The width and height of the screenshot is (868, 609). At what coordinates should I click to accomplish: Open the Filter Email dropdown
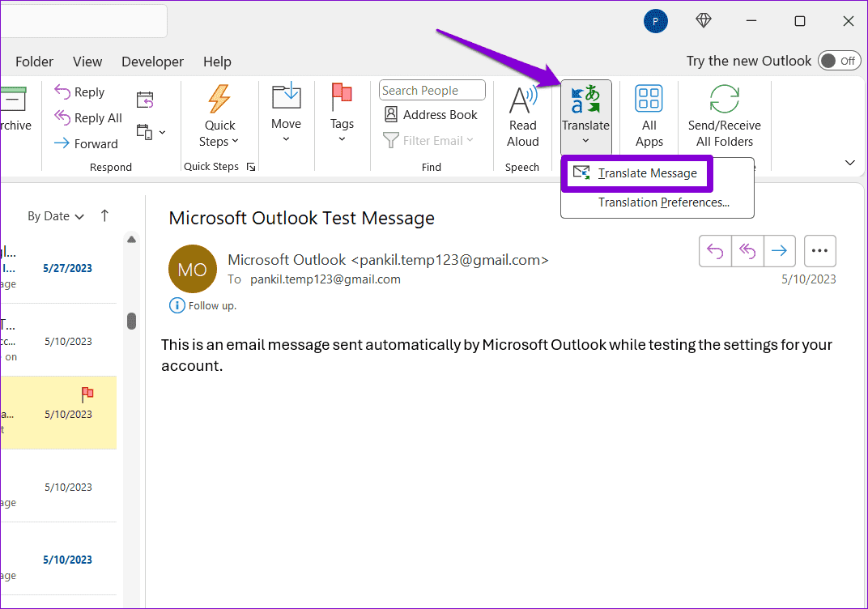click(428, 141)
